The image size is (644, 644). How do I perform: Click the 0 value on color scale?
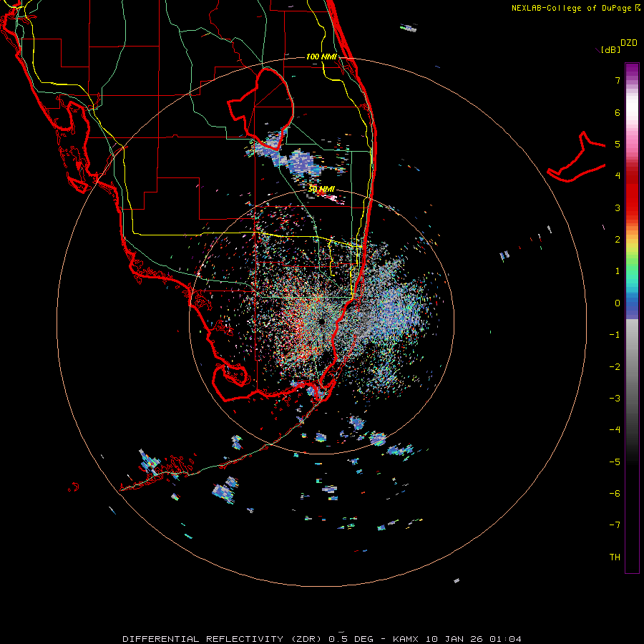pyautogui.click(x=618, y=303)
